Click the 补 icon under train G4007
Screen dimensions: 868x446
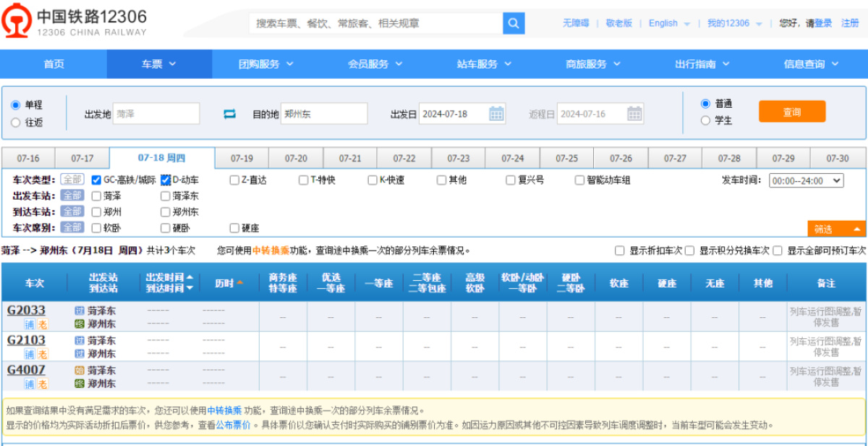click(30, 384)
